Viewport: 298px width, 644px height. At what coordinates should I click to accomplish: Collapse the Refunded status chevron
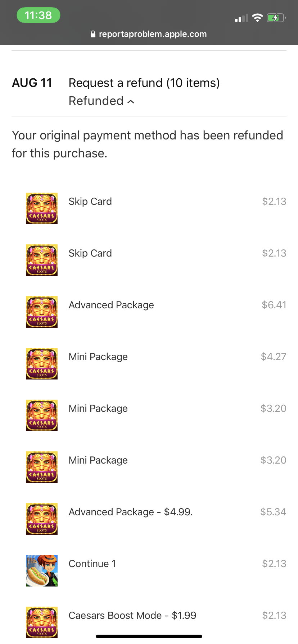tap(131, 102)
